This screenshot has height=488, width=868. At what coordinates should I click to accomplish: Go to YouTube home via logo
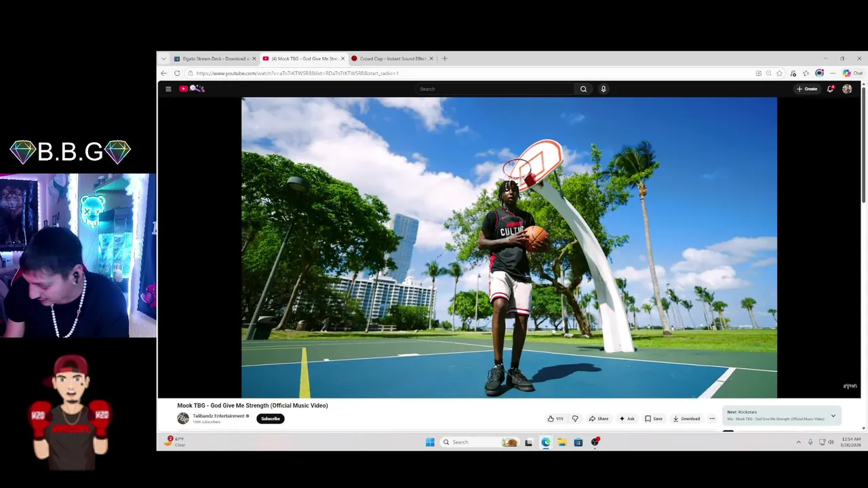(192, 89)
